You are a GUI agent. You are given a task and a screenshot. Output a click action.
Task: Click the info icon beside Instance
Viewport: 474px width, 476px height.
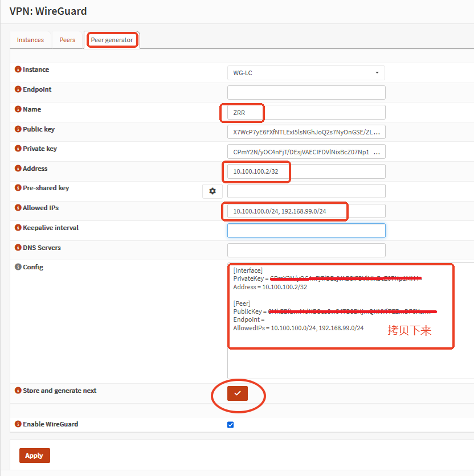pos(18,69)
